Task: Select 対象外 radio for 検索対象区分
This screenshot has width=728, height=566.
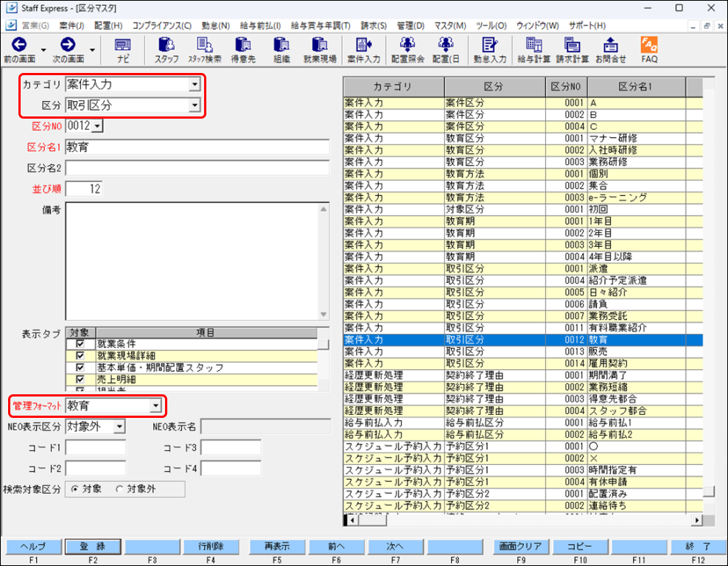Action: (119, 489)
